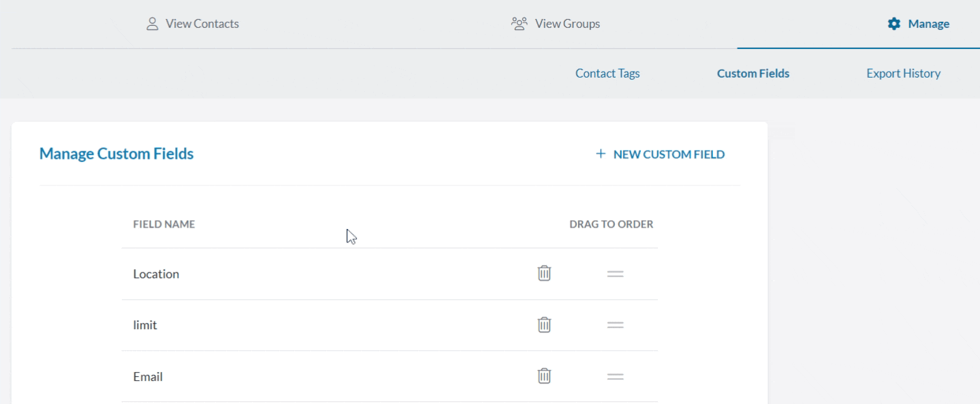Remove the Email field using trash icon
Image resolution: width=980 pixels, height=404 pixels.
pos(544,376)
